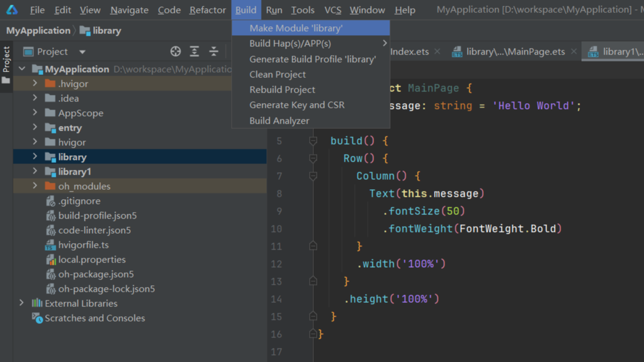644x362 pixels.
Task: Expand the library1 module node
Action: tap(35, 172)
